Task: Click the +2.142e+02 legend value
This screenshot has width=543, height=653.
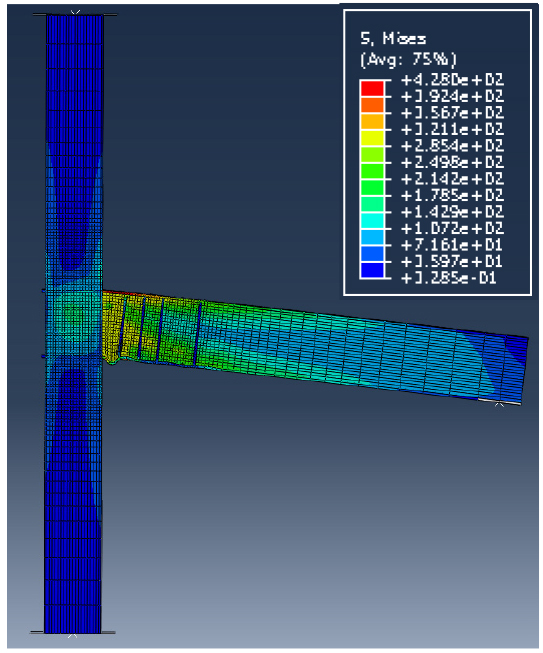Action: coord(452,179)
